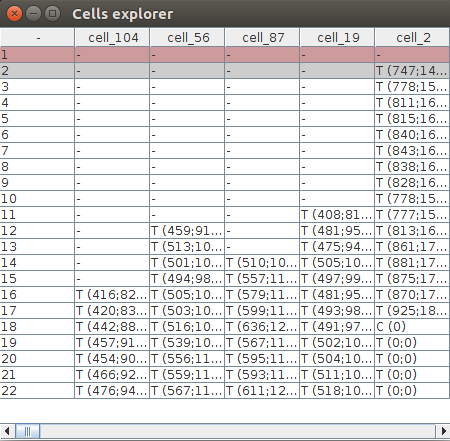
Task: Click the left scroll arrow of horizontal scrollbar
Action: tap(7, 431)
